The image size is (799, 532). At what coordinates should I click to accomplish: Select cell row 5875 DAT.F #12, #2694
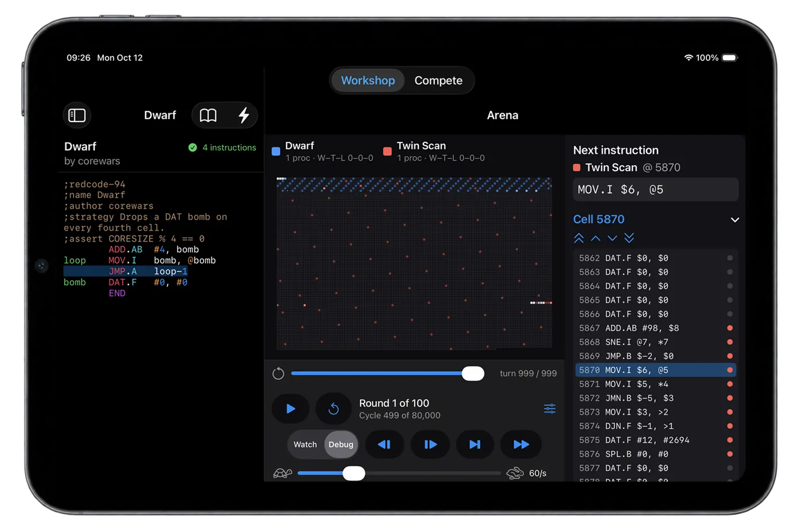[656, 440]
